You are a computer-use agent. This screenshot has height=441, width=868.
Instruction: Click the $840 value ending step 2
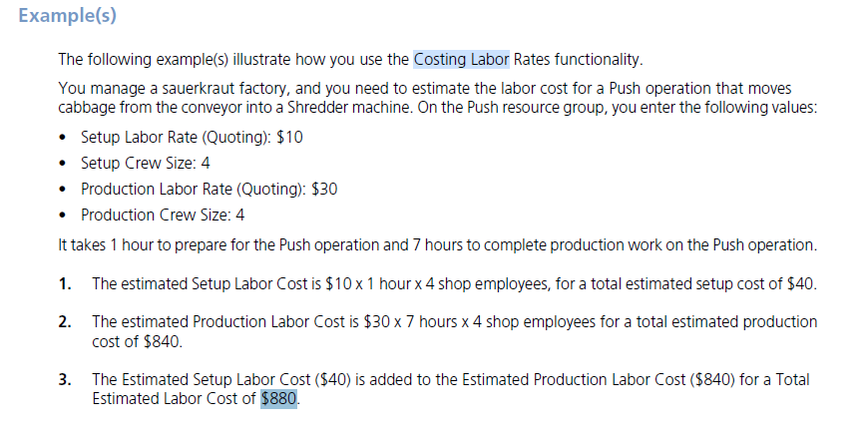tap(161, 341)
